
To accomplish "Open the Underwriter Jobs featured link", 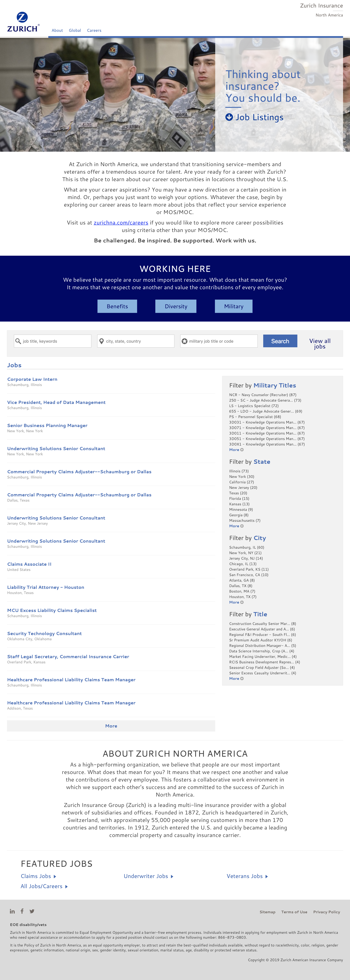I will (149, 876).
